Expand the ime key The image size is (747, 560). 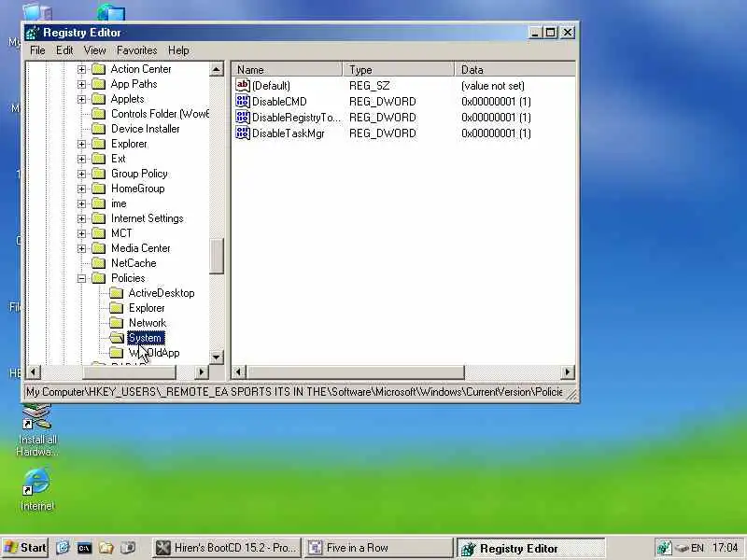coord(81,203)
